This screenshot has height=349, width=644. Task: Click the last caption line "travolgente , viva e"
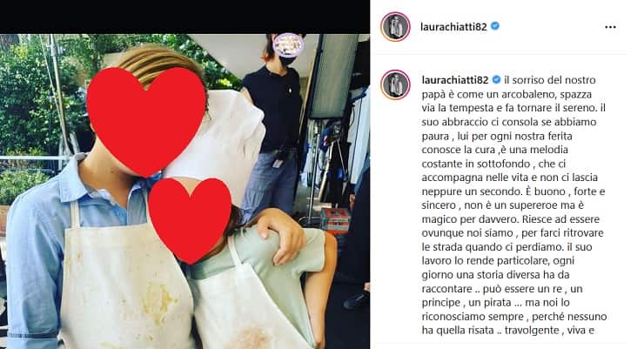pos(549,331)
